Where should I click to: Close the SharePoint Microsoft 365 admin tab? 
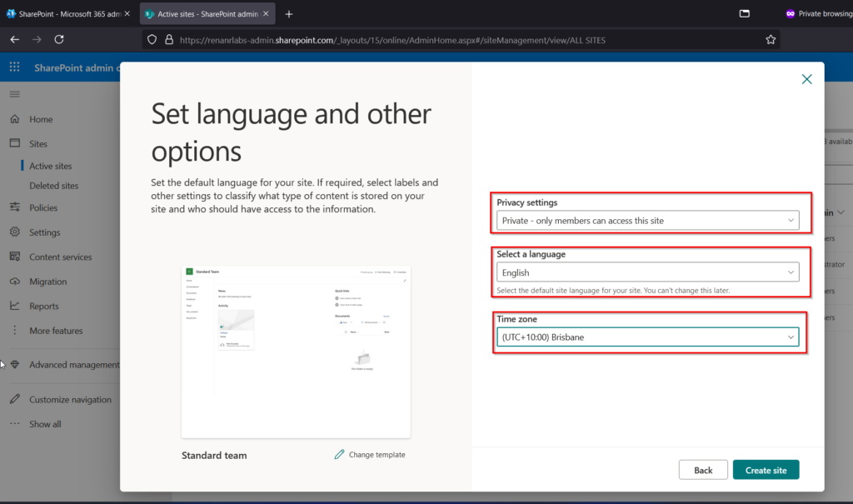pyautogui.click(x=127, y=13)
